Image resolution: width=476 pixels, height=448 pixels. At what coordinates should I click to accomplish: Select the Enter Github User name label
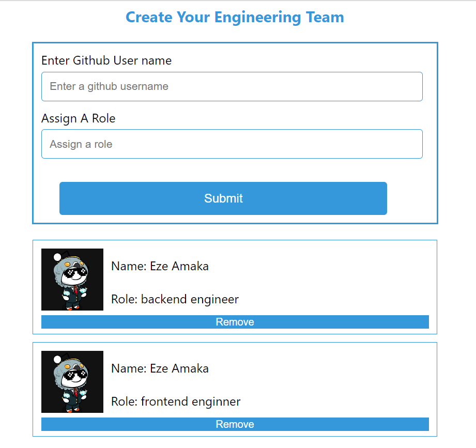(x=106, y=60)
